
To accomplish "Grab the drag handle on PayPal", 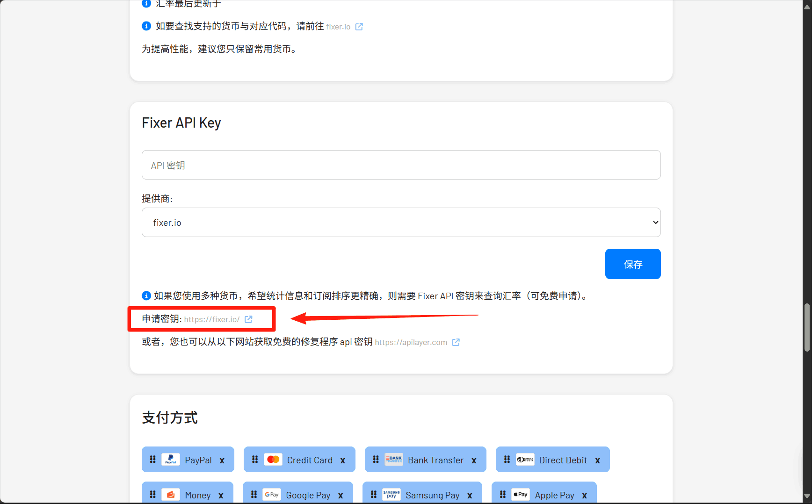I will pos(152,460).
